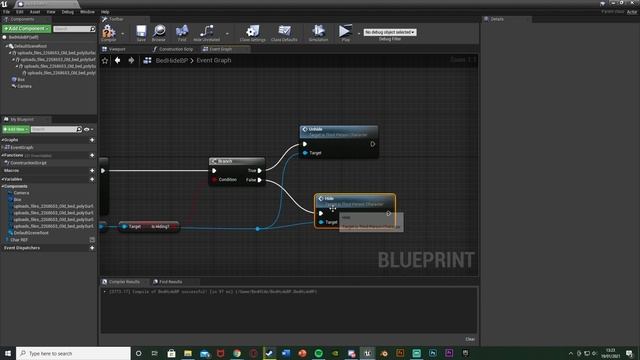This screenshot has height=360, width=640.
Task: Compile the blueprint with Compile button
Action: [109, 33]
